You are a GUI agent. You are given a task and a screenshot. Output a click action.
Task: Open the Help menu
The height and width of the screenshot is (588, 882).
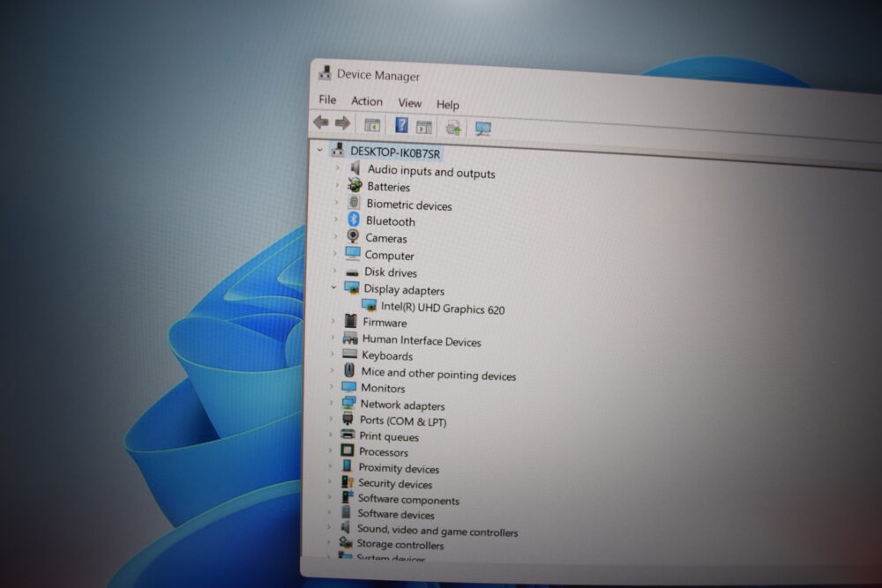point(448,105)
